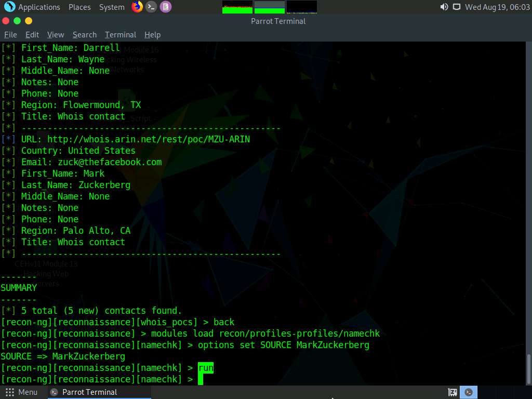Click 'options set SOURCE MarkZuckerberg' command
This screenshot has width=532, height=399.
pos(284,345)
